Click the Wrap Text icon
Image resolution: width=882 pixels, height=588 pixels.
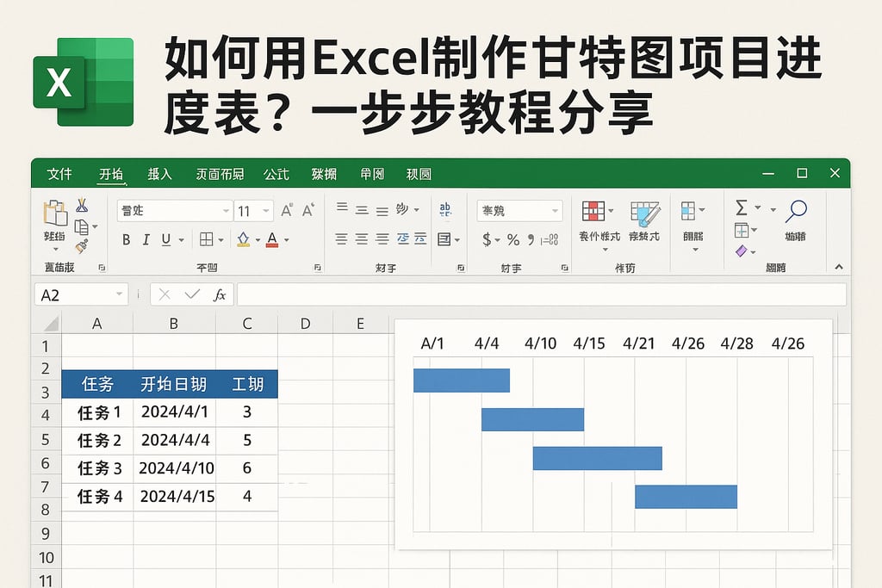click(x=446, y=208)
